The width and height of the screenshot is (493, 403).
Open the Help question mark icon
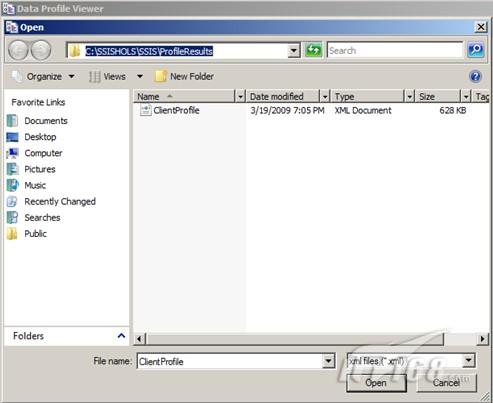pos(475,77)
